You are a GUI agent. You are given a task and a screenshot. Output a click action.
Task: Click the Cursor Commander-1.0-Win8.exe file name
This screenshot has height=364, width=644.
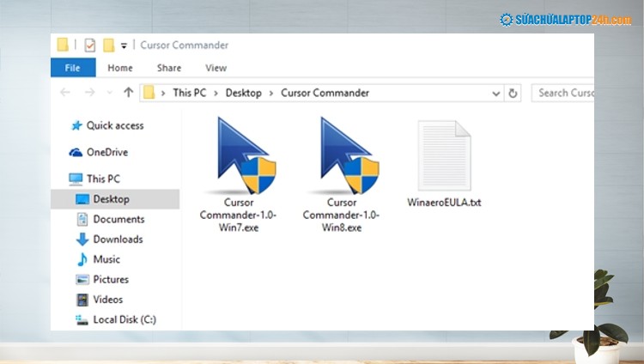(341, 215)
